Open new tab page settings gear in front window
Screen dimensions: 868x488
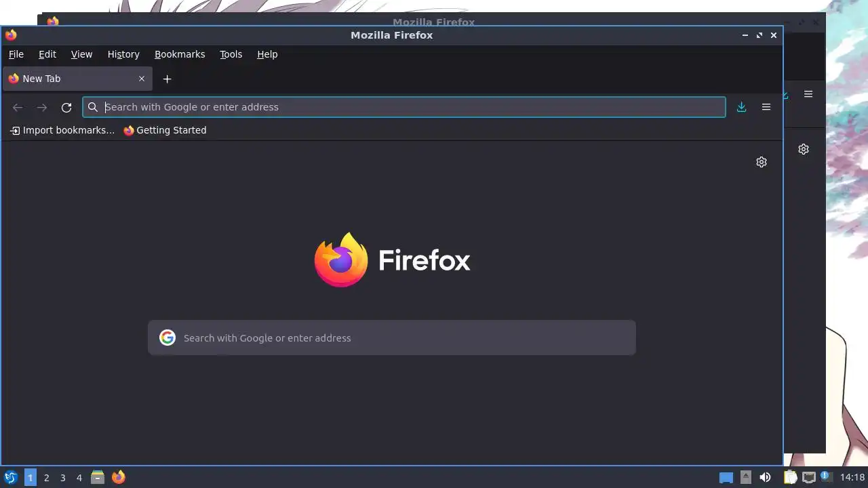coord(762,162)
